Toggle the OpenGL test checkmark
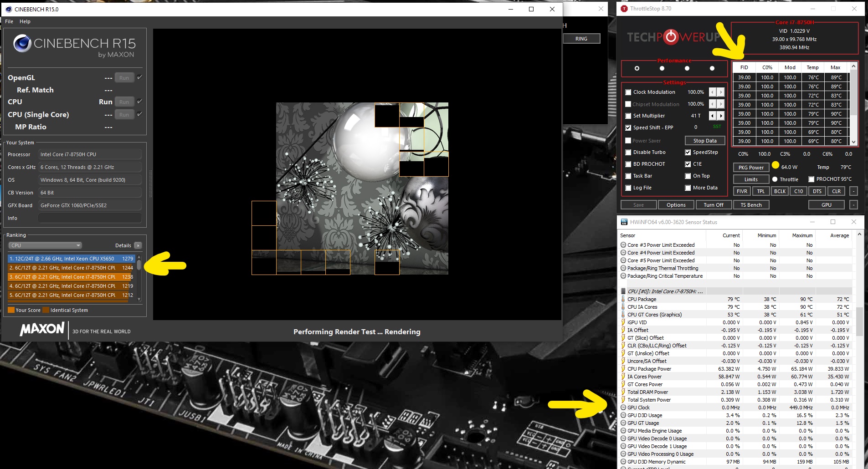The width and height of the screenshot is (868, 469). [x=140, y=77]
